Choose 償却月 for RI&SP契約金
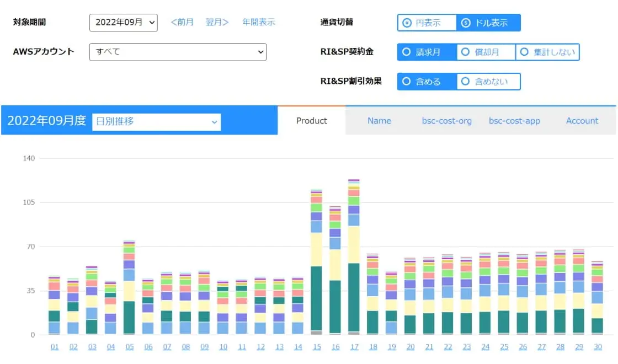The height and width of the screenshot is (364, 618). tap(486, 52)
